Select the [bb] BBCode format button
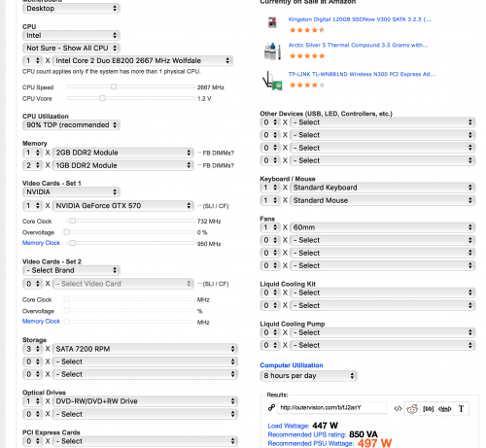 (x=428, y=409)
